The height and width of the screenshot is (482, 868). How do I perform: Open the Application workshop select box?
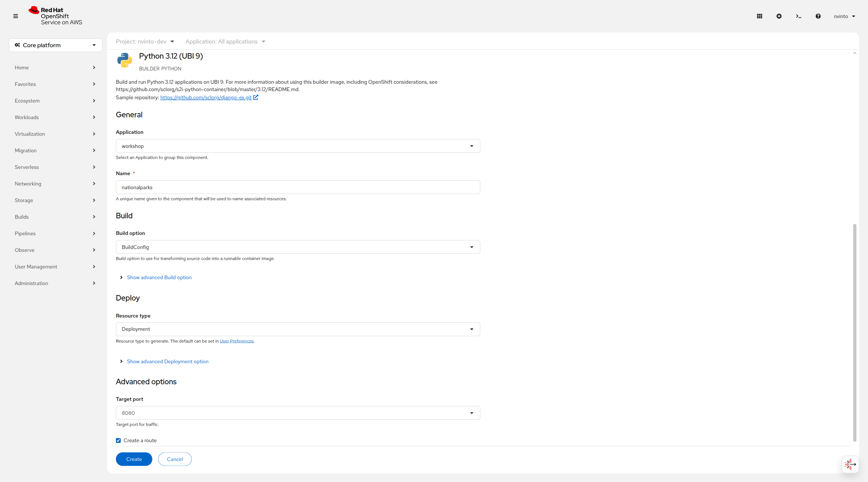pyautogui.click(x=298, y=146)
